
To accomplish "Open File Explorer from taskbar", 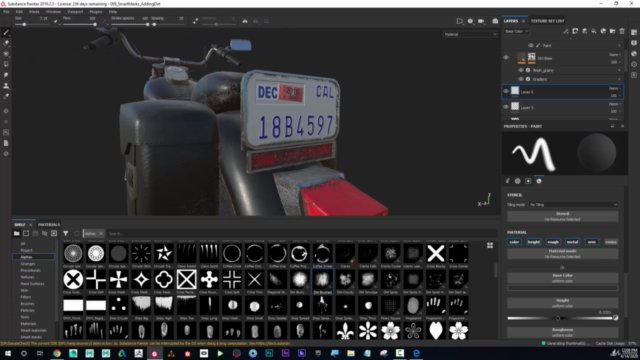I will (351, 353).
